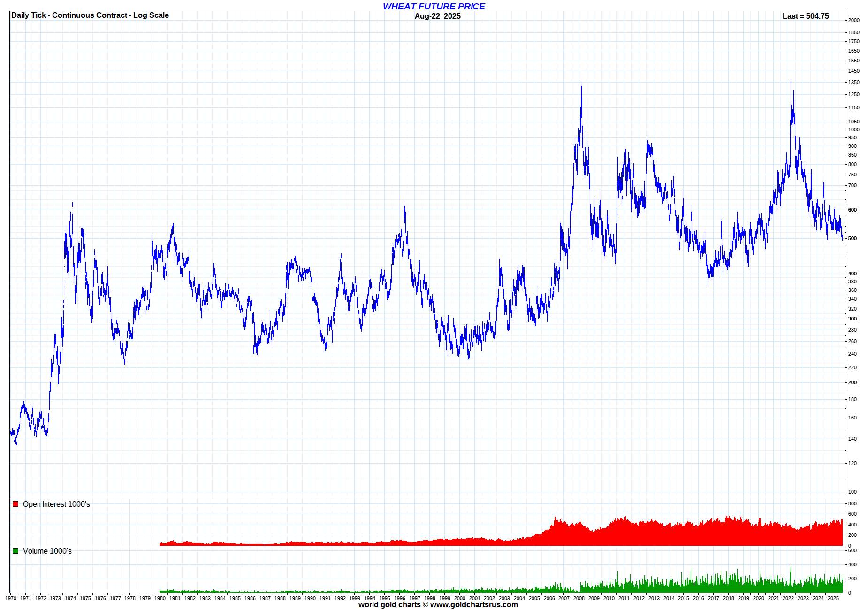Click the 2025 label on the year axis

point(833,598)
